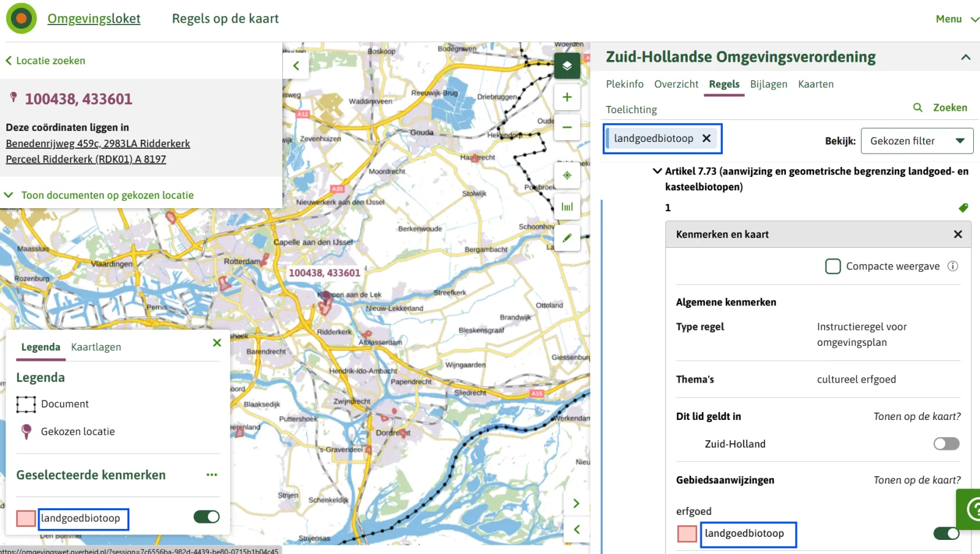Click 'Instructieregel voor omgevingsplan' text
This screenshot has height=554, width=980.
click(x=862, y=334)
